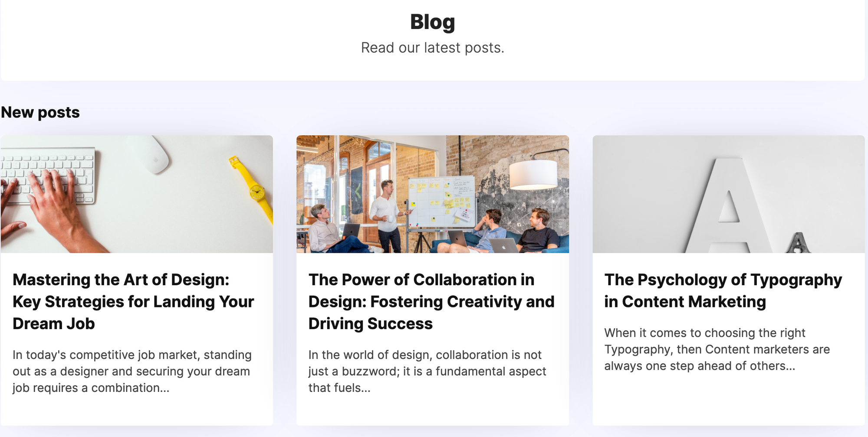This screenshot has height=437, width=868.
Task: Click the Driving Success portion of the title
Action: (x=370, y=323)
